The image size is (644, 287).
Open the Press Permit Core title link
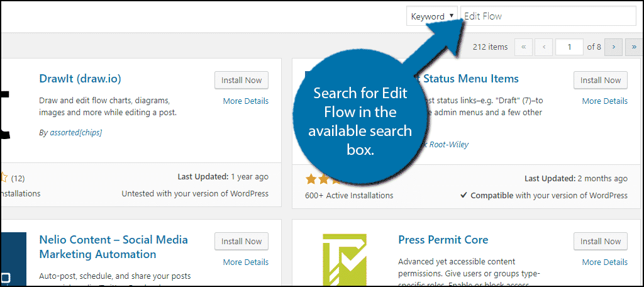443,240
